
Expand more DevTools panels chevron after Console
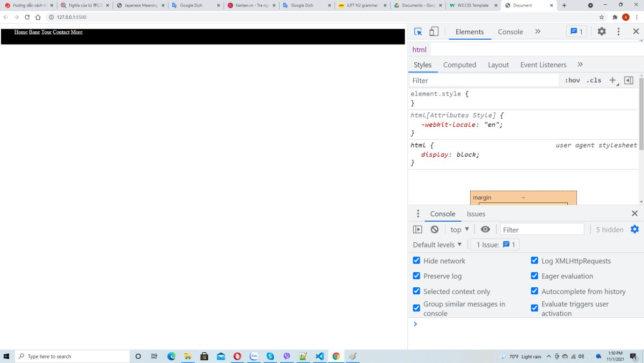(x=538, y=32)
